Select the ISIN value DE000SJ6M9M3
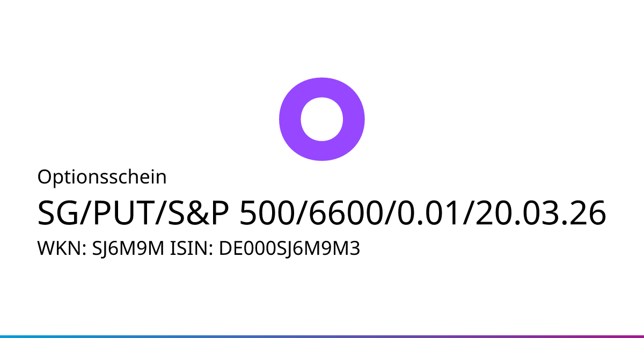The image size is (644, 338). tap(289, 248)
